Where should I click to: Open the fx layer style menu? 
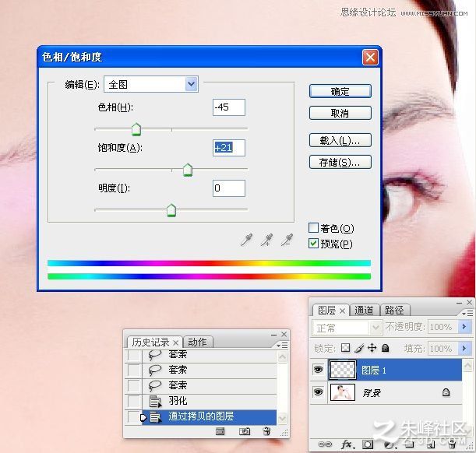coord(347,444)
